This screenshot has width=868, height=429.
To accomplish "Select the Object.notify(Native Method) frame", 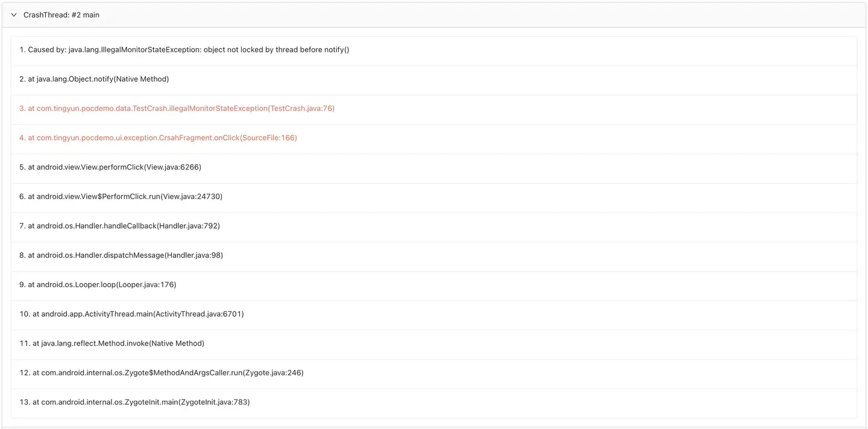I will pyautogui.click(x=94, y=79).
